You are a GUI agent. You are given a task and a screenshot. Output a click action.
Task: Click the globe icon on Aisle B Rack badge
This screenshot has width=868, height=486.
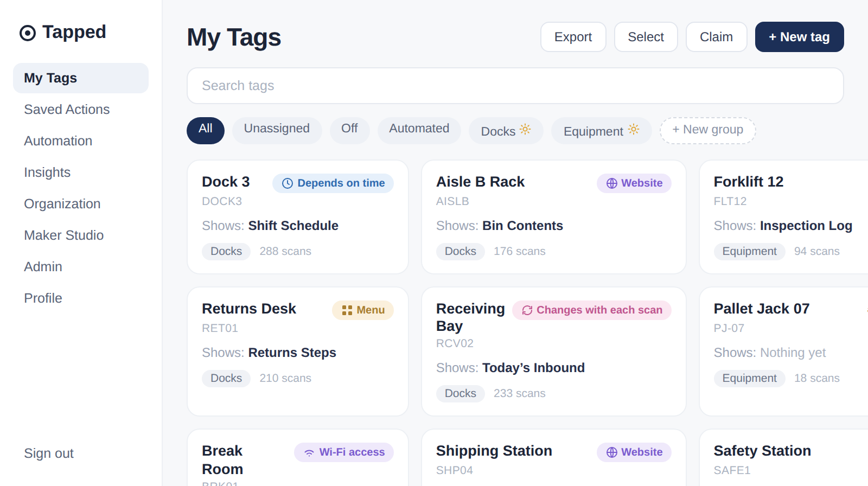coord(612,183)
